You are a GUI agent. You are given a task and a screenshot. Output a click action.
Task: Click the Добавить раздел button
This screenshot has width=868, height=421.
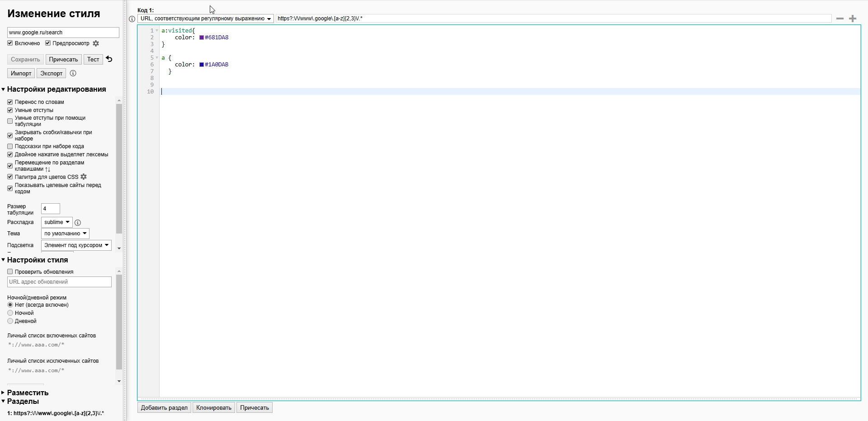pos(164,407)
